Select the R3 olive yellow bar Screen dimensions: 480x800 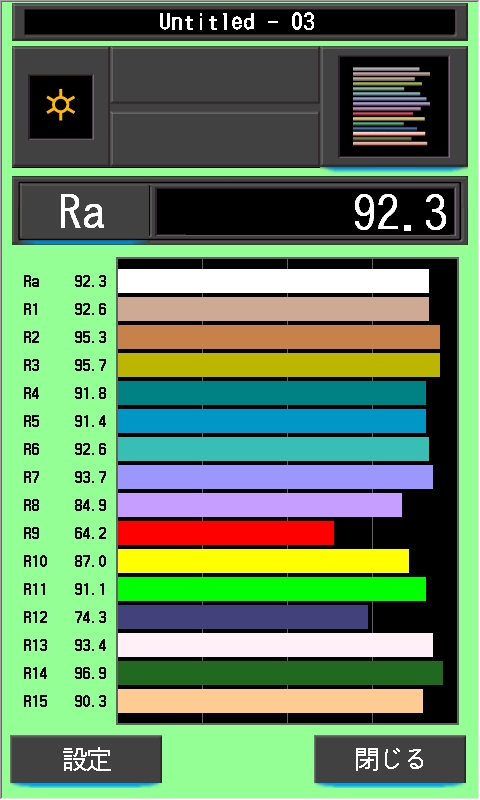coord(279,365)
